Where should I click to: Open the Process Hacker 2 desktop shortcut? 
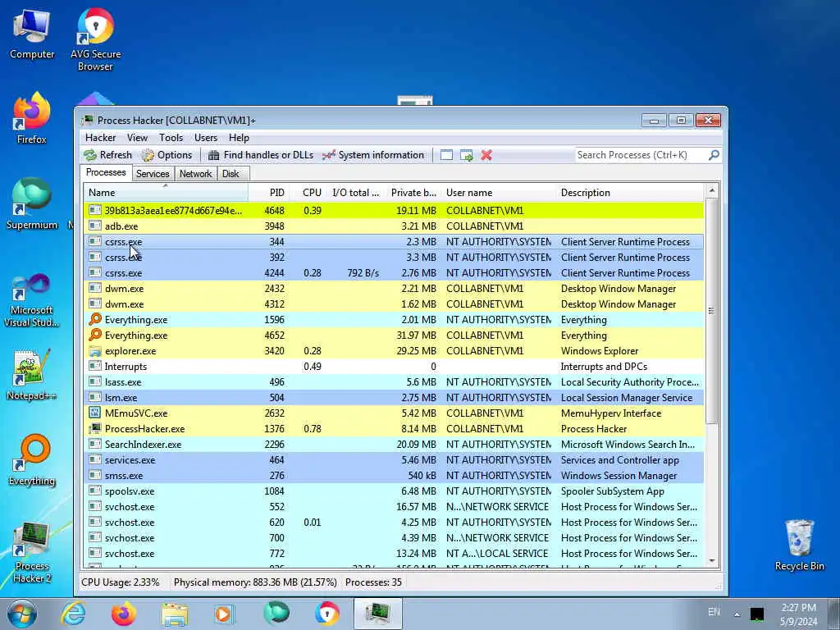tap(32, 552)
